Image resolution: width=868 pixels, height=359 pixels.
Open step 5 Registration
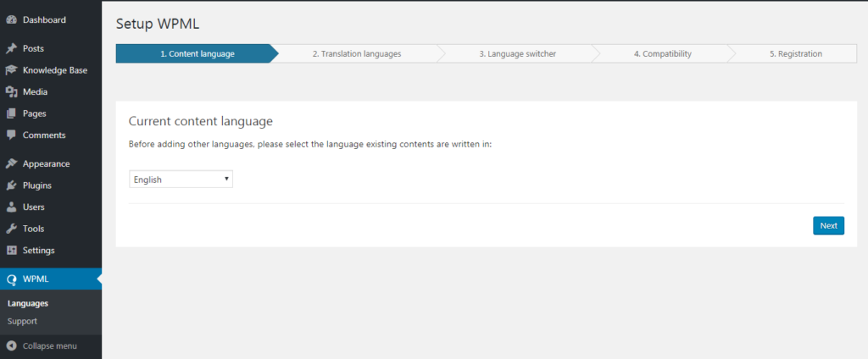click(x=795, y=54)
